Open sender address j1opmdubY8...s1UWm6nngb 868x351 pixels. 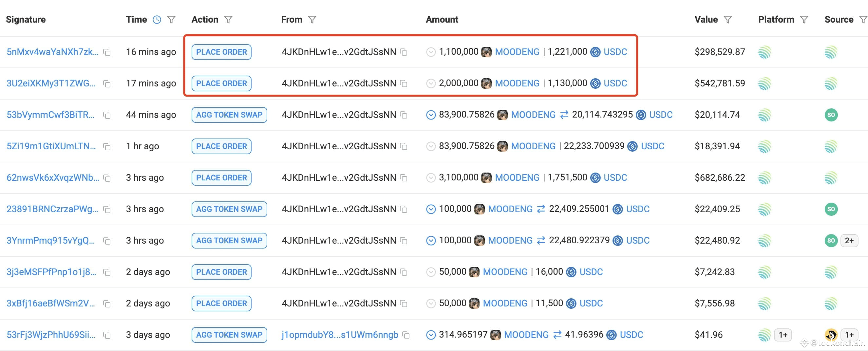(340, 335)
